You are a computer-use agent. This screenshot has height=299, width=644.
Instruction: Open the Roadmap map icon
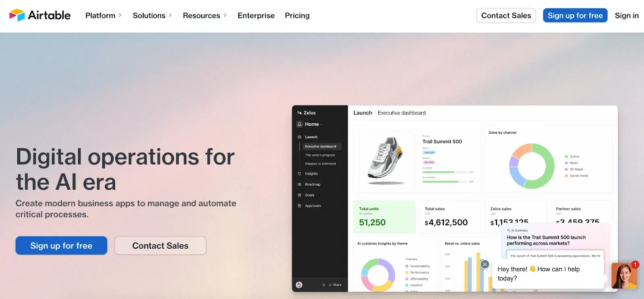(x=299, y=184)
